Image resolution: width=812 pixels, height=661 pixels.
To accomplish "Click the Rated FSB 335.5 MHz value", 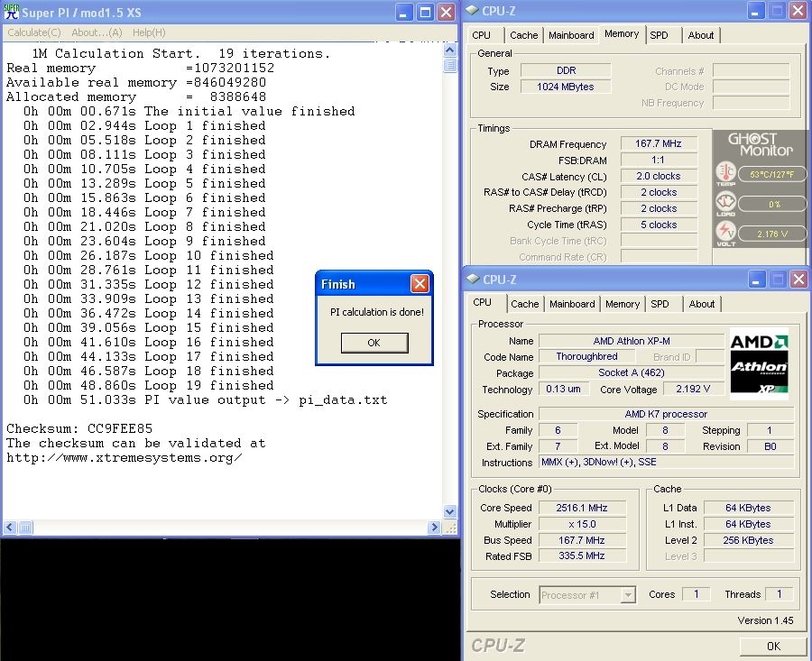I will click(582, 555).
